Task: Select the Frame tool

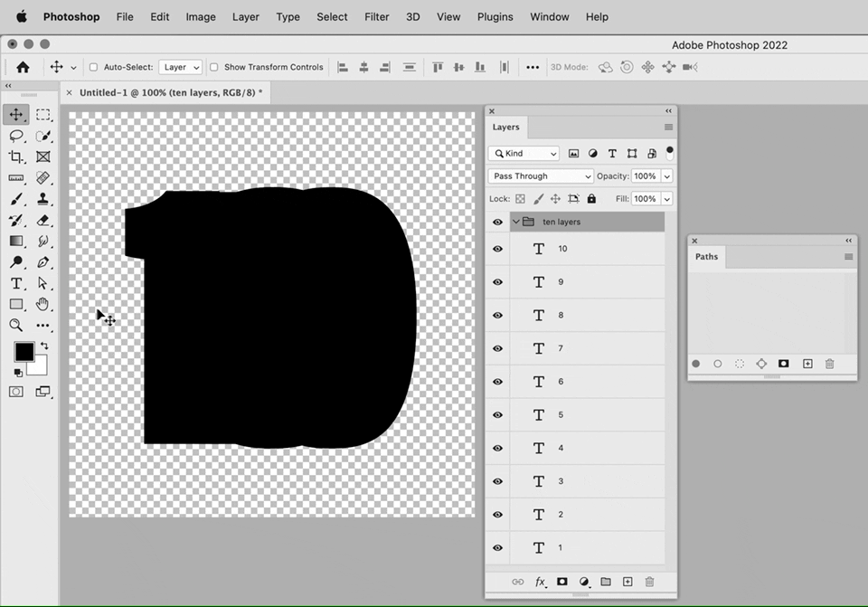Action: (42, 156)
